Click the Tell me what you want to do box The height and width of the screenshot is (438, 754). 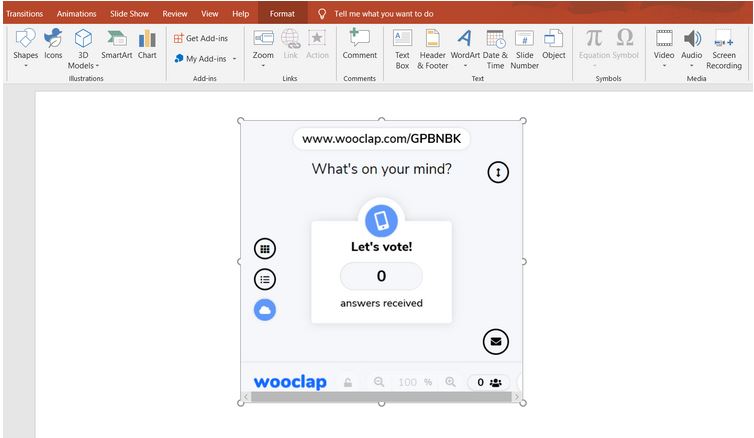[x=384, y=14]
